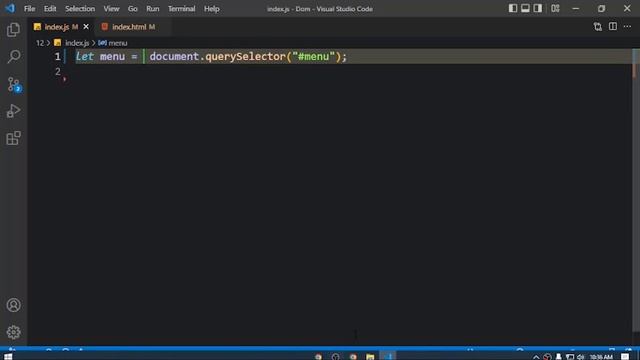Click the '12' folder breadcrumb
Image resolution: width=640 pixels, height=360 pixels.
pos(40,43)
